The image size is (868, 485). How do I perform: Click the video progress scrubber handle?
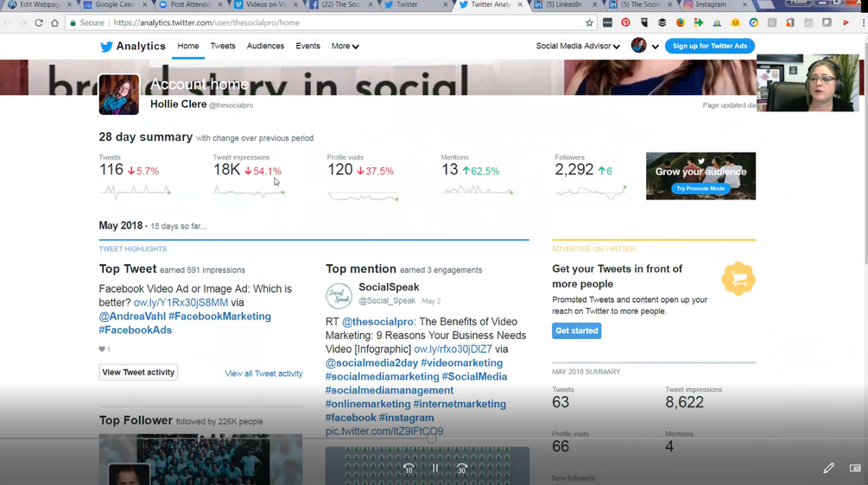pyautogui.click(x=431, y=438)
